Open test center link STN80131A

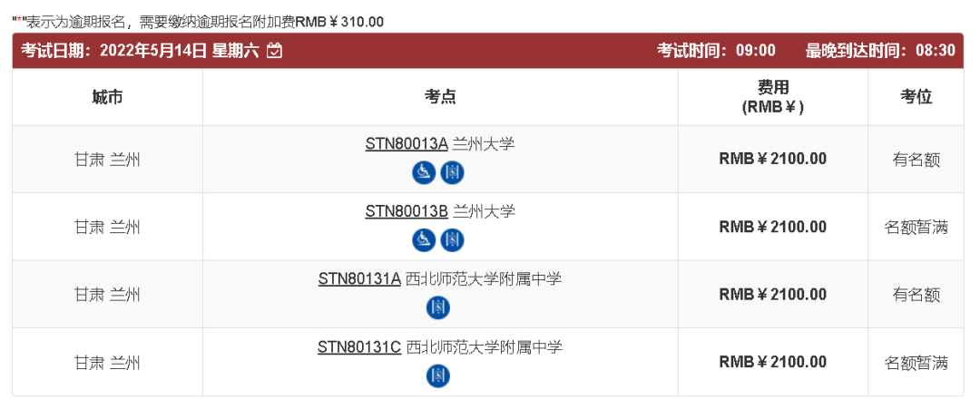tap(359, 279)
